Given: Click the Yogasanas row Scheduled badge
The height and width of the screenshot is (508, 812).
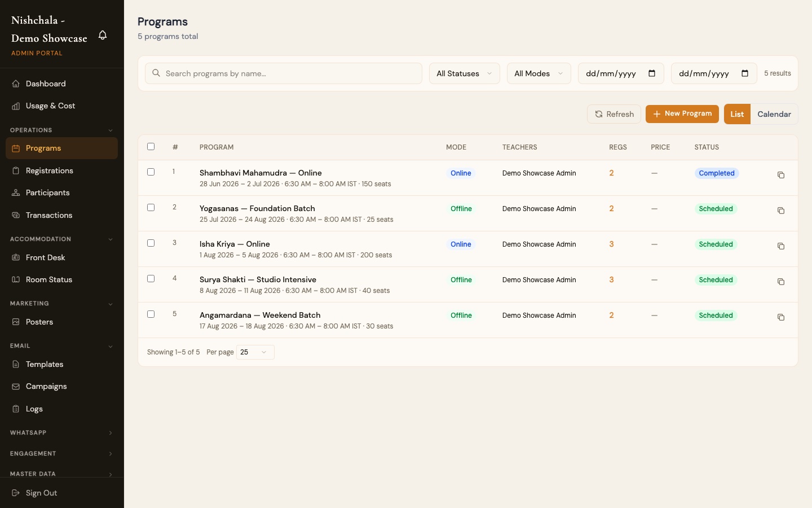Looking at the screenshot, I should (716, 209).
